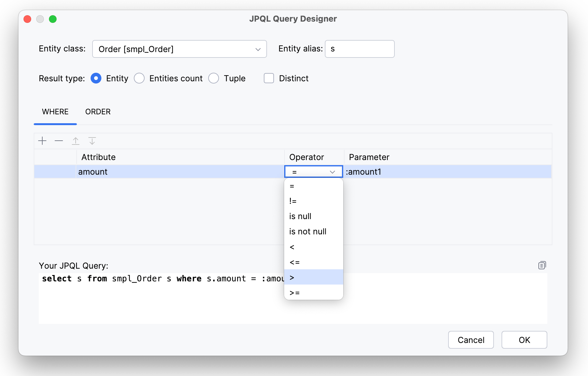
Task: Pick the greater-than operator option
Action: 292,277
